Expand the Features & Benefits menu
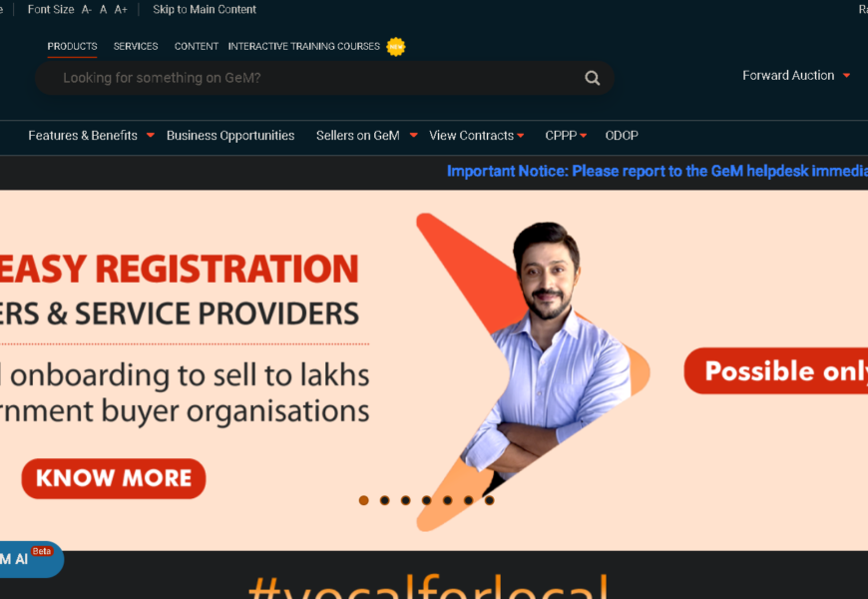 point(92,136)
